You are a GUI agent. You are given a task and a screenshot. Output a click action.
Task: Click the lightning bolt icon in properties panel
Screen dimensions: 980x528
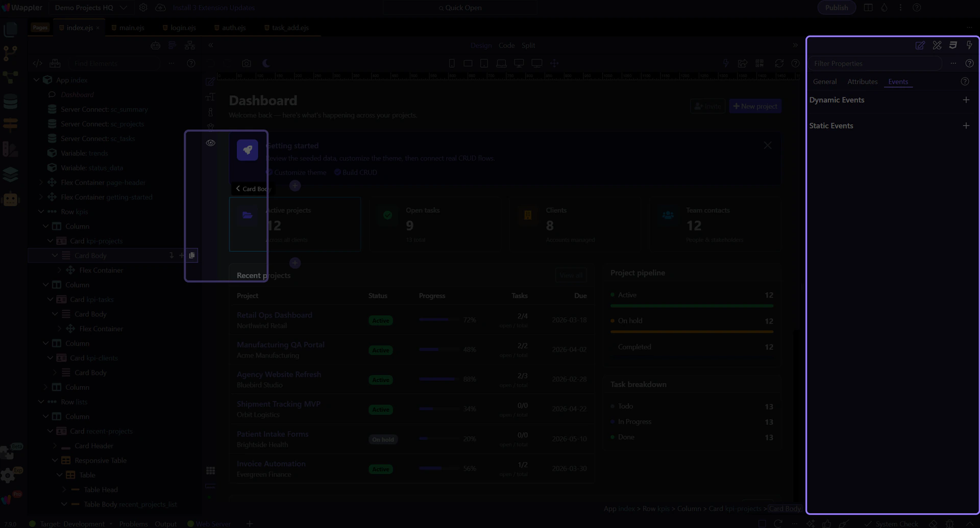click(969, 45)
